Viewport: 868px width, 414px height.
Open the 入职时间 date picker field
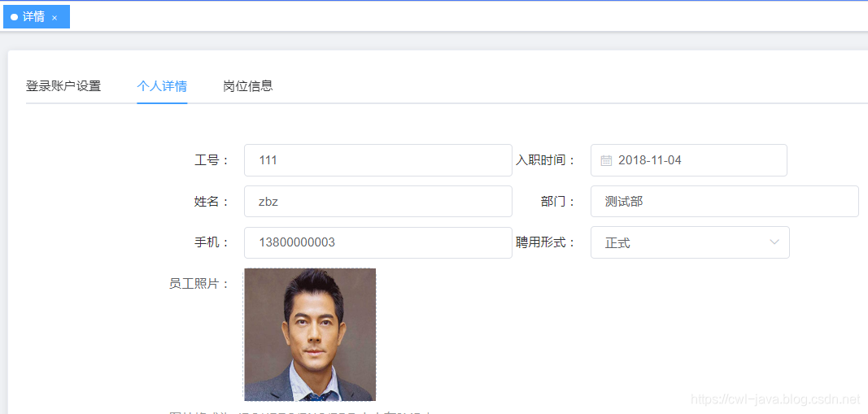pyautogui.click(x=689, y=160)
